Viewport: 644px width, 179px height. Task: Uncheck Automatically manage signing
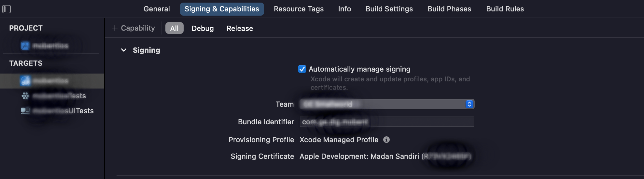coord(302,69)
